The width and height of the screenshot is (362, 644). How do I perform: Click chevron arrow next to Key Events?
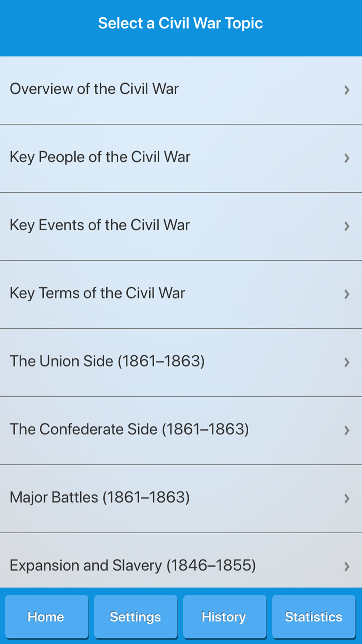tap(346, 226)
